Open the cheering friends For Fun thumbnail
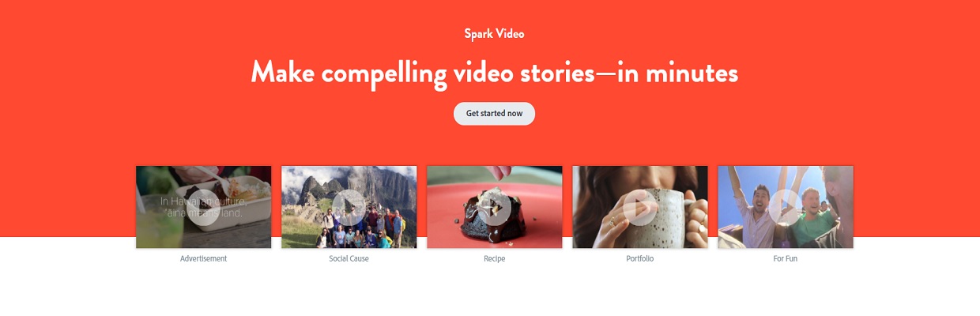Screen dimensions: 980x316 [785, 207]
